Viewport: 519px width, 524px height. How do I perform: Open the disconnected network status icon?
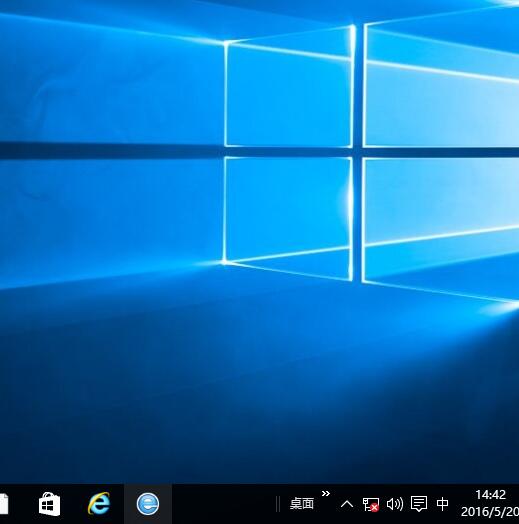(371, 505)
